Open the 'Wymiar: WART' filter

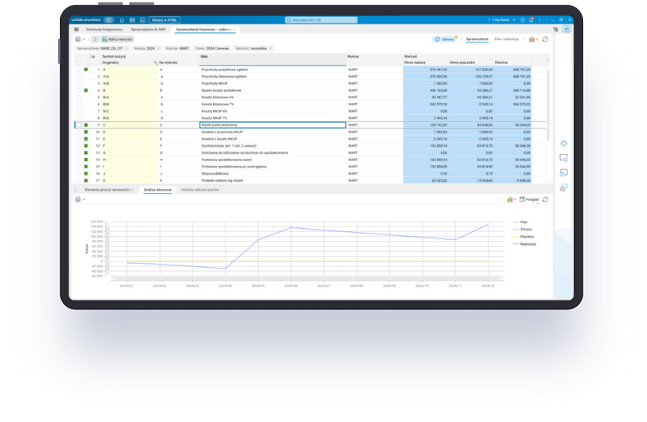click(177, 49)
